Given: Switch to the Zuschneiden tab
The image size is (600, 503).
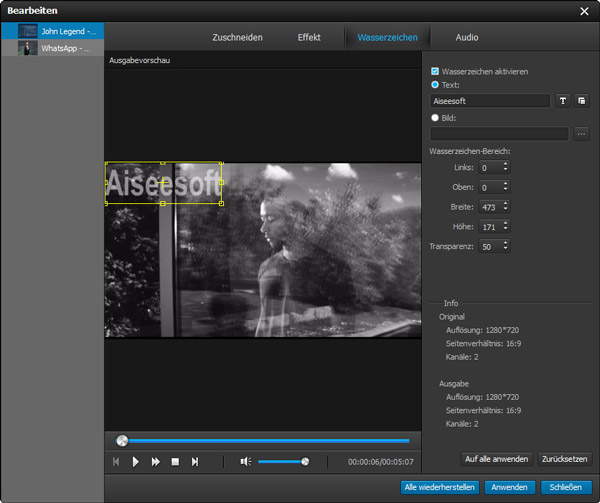Looking at the screenshot, I should pos(237,37).
